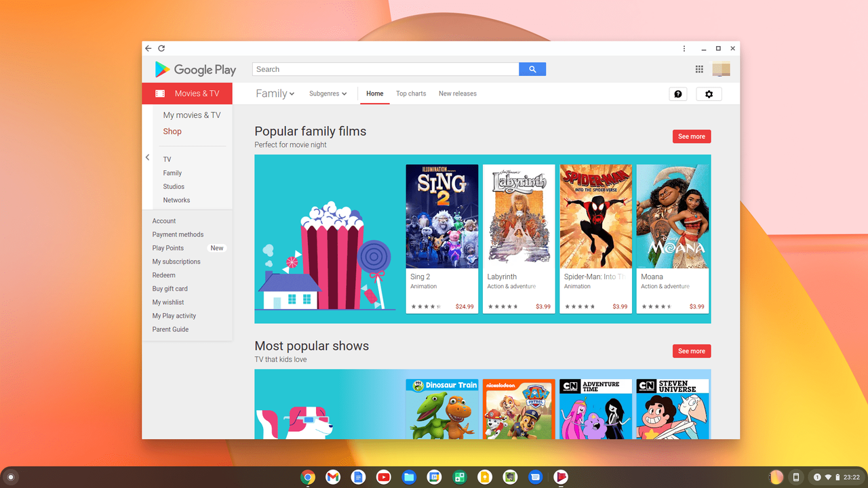Switch to the Home tab
Image resolution: width=868 pixels, height=488 pixels.
coord(375,94)
